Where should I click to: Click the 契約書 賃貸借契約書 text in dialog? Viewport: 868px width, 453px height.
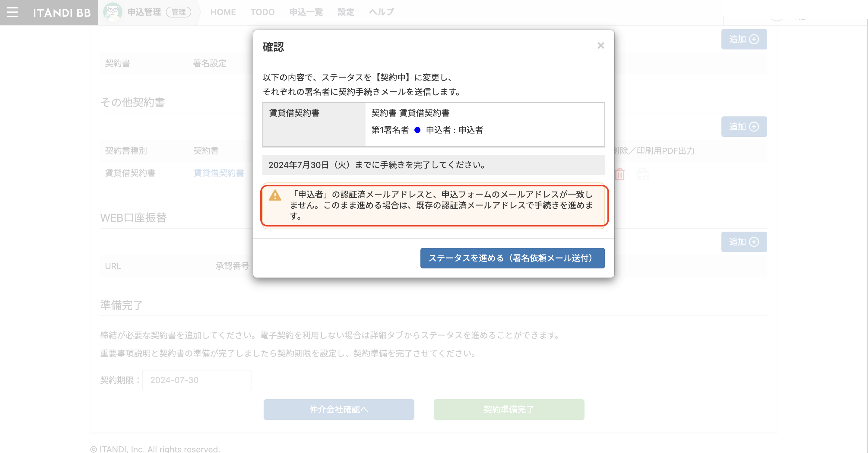(410, 113)
